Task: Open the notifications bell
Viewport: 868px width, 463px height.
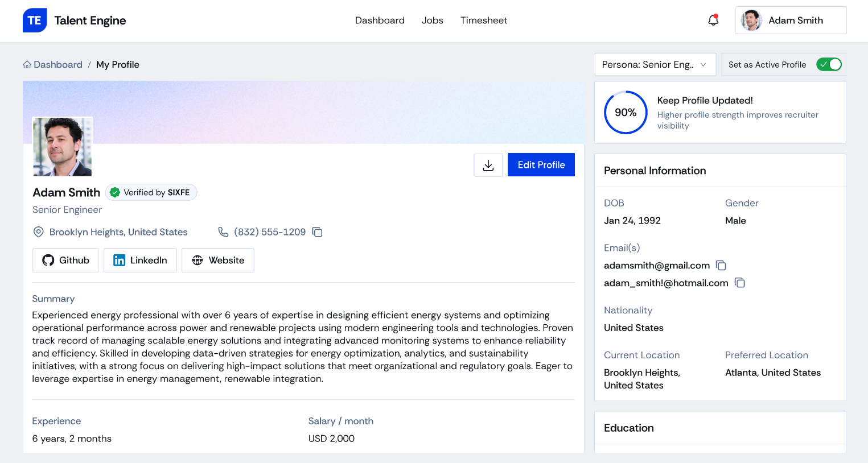Action: point(713,20)
